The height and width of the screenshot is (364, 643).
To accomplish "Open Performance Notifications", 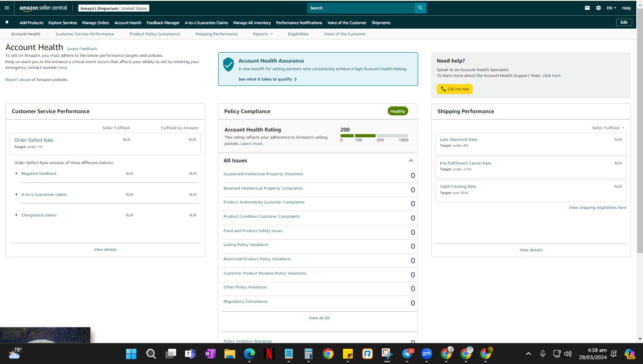I will [299, 23].
